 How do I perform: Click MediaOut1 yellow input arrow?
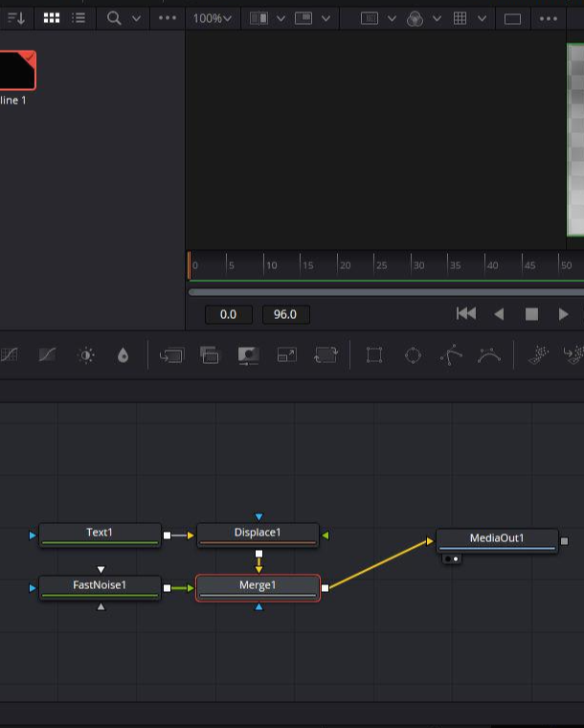(430, 541)
